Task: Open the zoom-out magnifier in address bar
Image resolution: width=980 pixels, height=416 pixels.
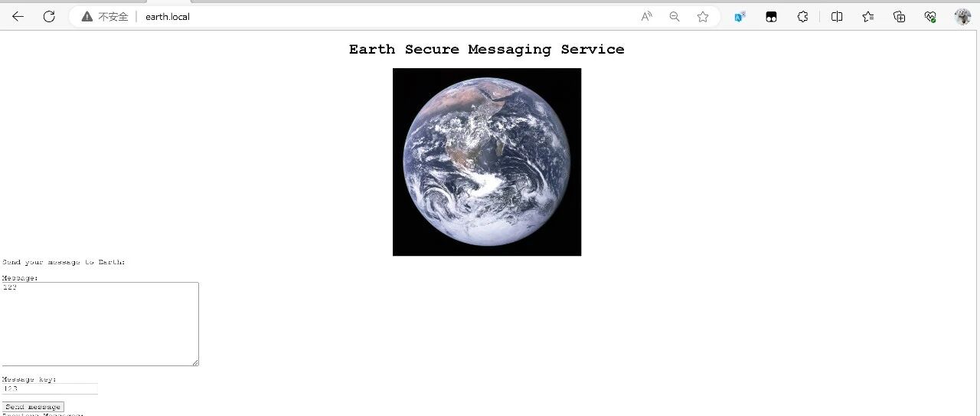Action: click(x=675, y=16)
